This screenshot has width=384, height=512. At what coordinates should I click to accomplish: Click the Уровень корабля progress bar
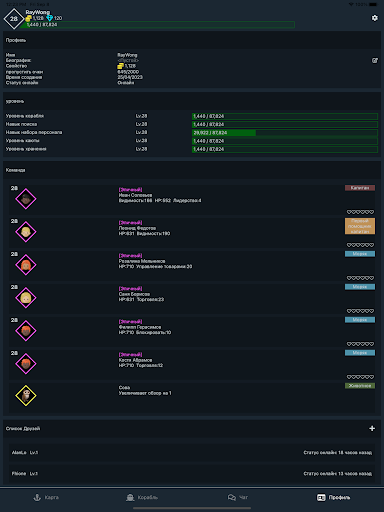click(285, 116)
